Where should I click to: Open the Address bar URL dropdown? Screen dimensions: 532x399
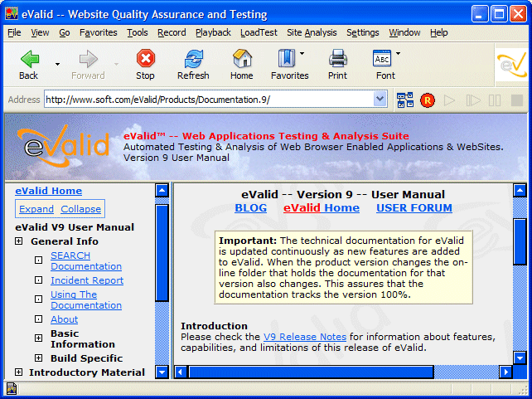[380, 100]
